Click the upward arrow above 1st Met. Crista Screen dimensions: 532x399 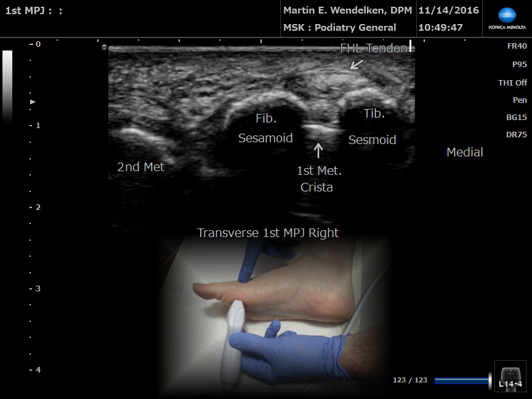point(318,151)
